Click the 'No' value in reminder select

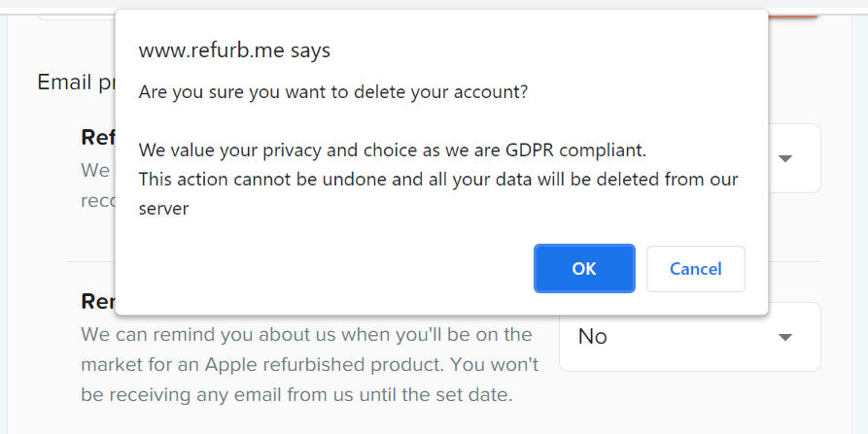593,337
